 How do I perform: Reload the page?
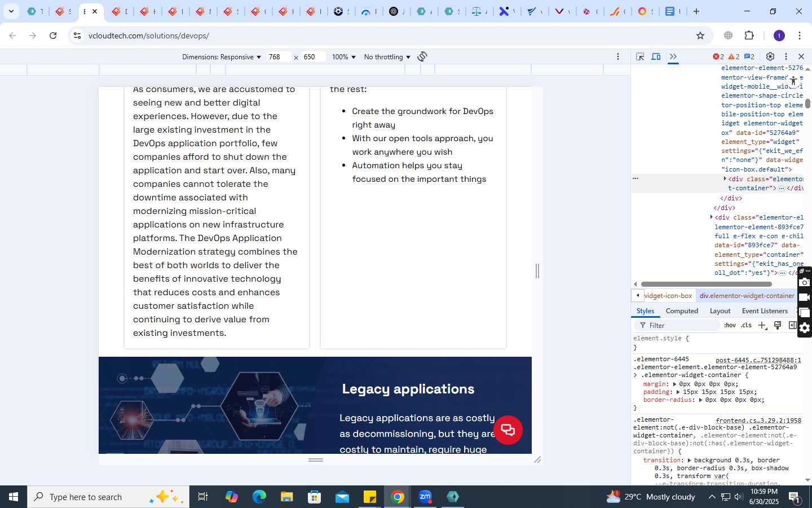pos(53,36)
